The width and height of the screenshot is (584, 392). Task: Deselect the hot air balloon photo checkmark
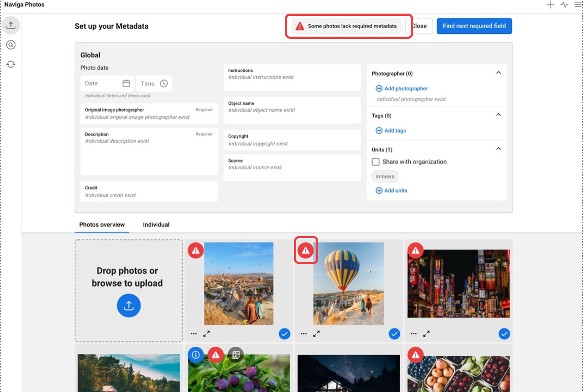pyautogui.click(x=394, y=334)
